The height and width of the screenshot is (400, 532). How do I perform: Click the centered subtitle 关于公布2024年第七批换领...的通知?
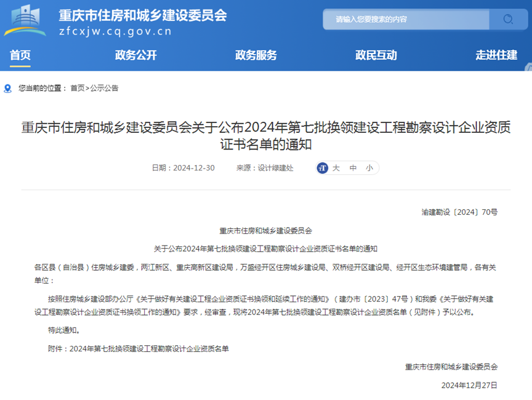[x=265, y=249]
